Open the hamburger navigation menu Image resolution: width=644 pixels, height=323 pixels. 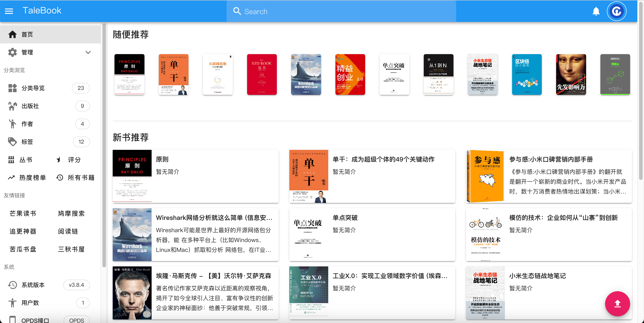(x=9, y=11)
